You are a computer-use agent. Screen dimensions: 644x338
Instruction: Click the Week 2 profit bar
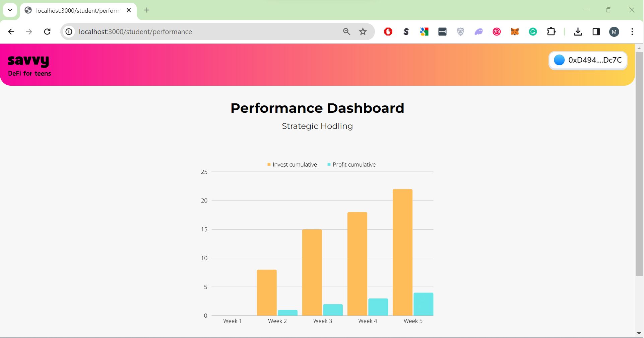pyautogui.click(x=287, y=313)
